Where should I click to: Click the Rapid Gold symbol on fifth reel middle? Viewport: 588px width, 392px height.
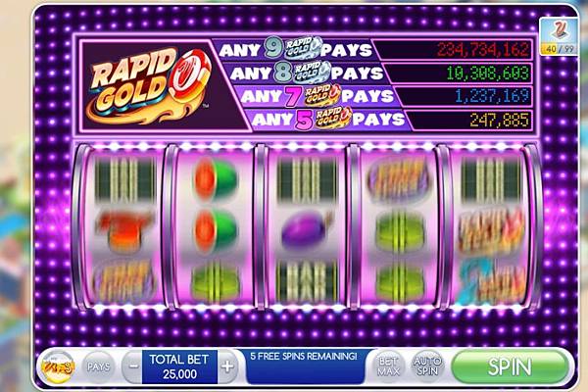(x=491, y=230)
